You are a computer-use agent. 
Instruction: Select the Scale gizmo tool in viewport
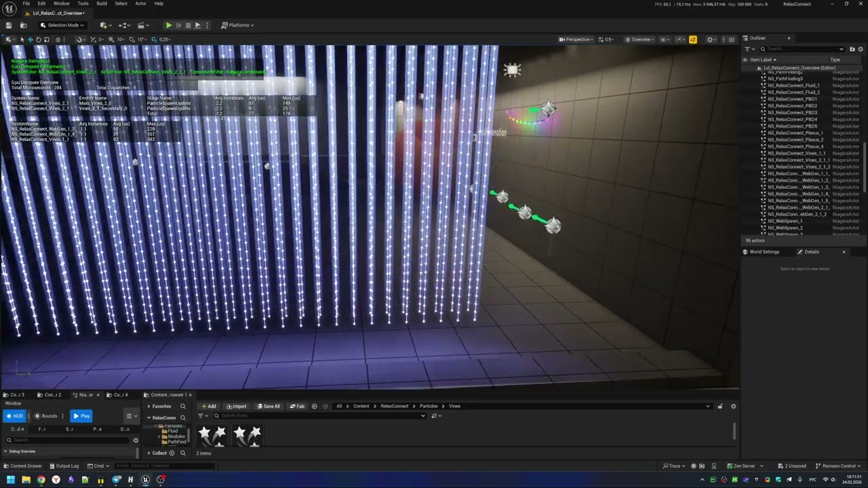(x=46, y=39)
